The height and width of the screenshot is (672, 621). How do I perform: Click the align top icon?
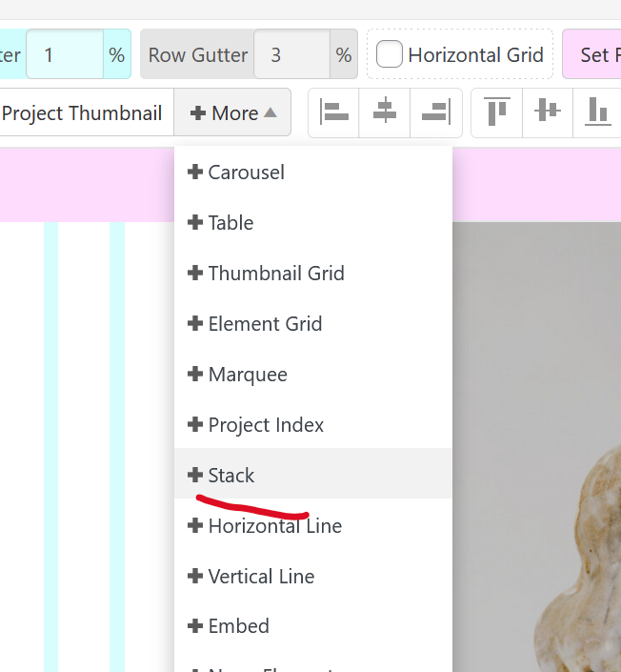tap(497, 112)
